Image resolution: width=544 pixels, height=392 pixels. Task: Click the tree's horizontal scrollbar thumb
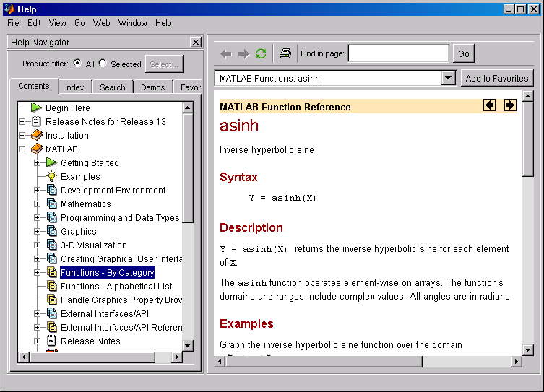click(x=92, y=357)
